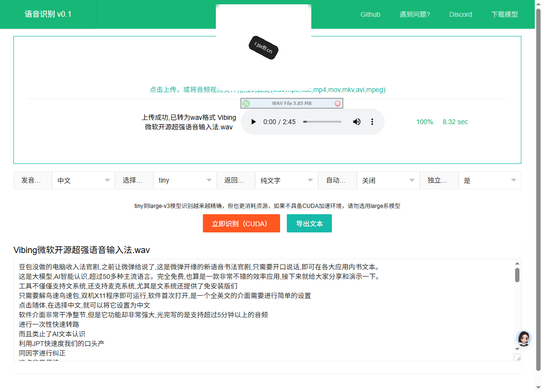Click the 选择... label
The image size is (542, 392).
[134, 180]
